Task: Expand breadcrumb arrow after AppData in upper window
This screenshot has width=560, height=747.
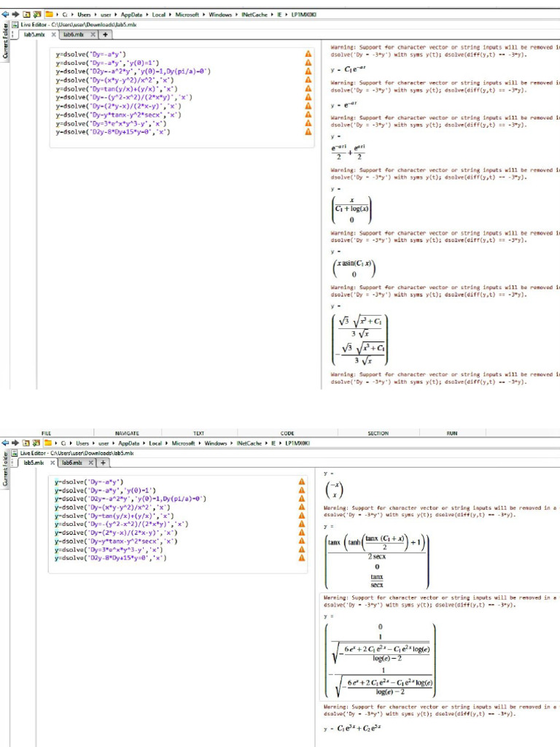Action: point(147,15)
